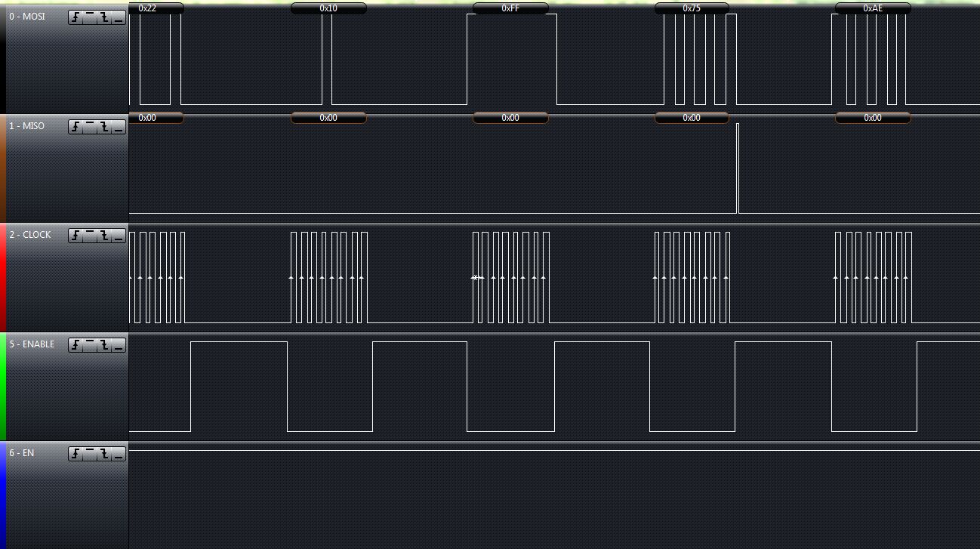Image resolution: width=980 pixels, height=549 pixels.
Task: Click the MISO 0x00 byte below 0x22
Action: pyautogui.click(x=156, y=118)
